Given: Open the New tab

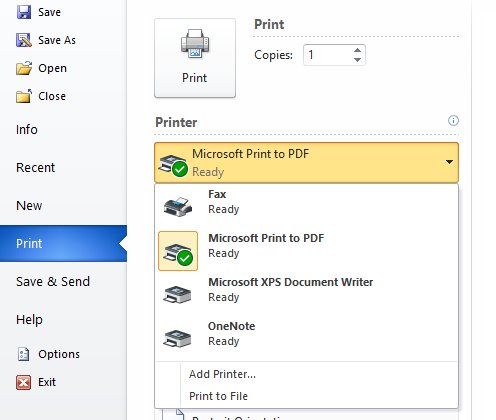Looking at the screenshot, I should tap(63, 206).
